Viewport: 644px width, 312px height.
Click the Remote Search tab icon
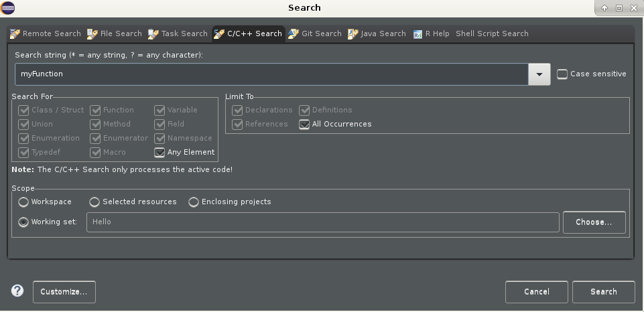(15, 33)
